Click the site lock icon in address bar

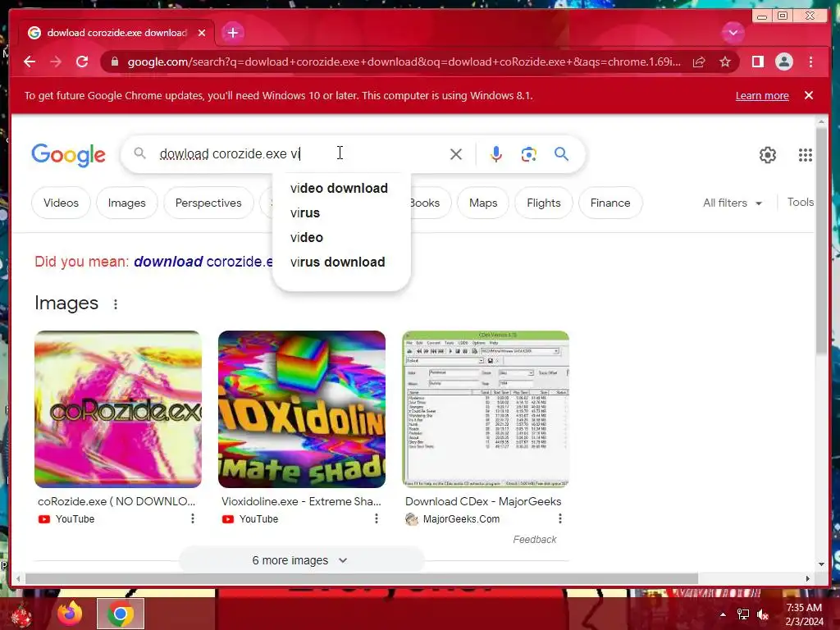pos(114,62)
